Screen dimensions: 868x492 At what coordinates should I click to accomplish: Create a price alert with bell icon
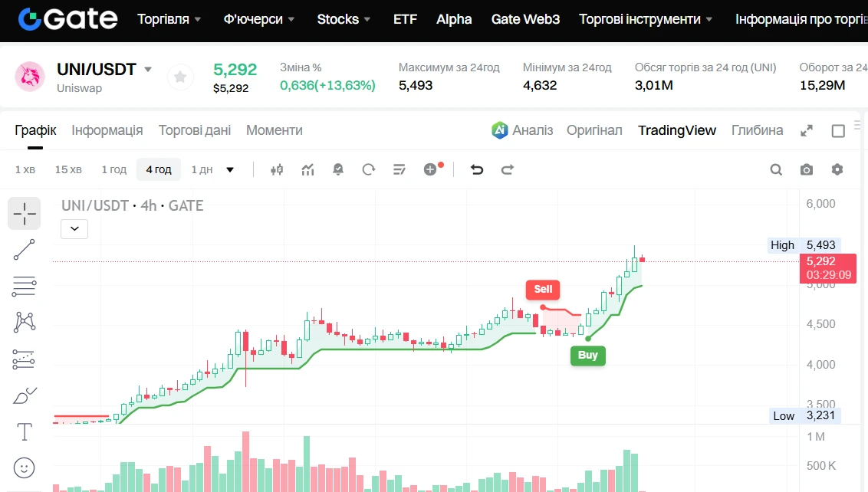point(337,169)
